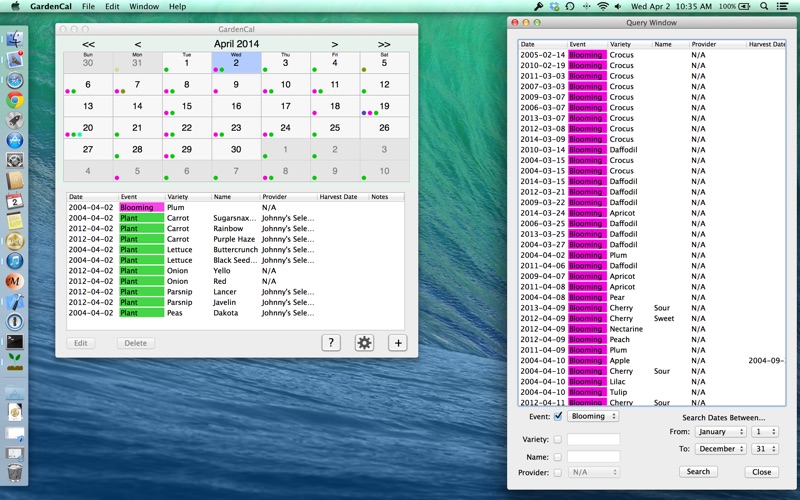Select magenta Blooming cell for Plum 2004-04-02
800x500 pixels.
click(x=141, y=207)
